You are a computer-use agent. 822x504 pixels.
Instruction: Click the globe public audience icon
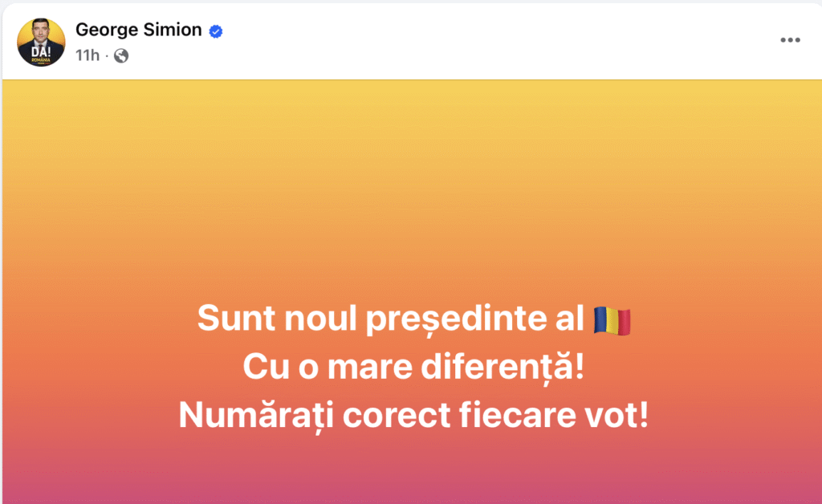point(121,55)
